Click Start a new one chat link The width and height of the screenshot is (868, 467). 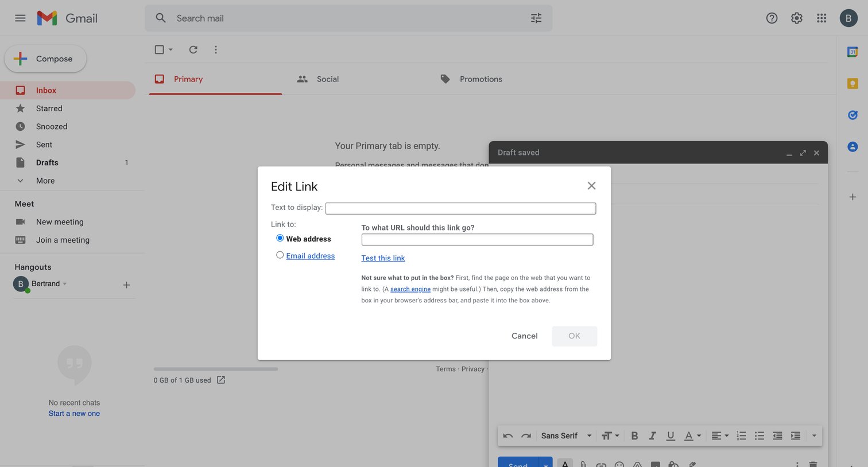tap(74, 414)
